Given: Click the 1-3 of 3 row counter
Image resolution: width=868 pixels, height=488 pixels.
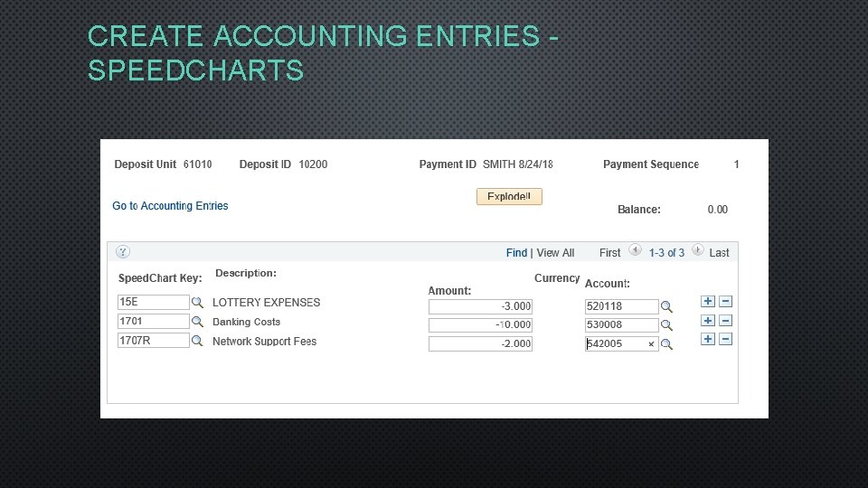Looking at the screenshot, I should [x=666, y=253].
